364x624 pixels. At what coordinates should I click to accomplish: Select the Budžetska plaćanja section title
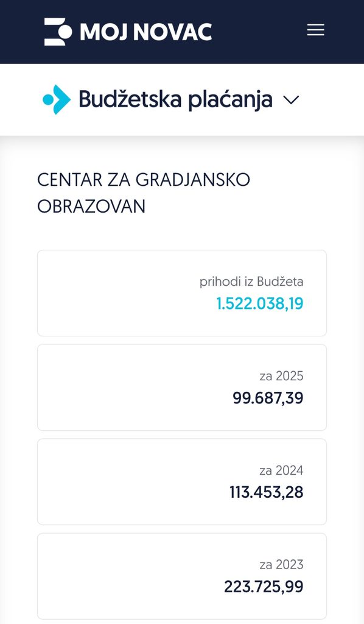(x=175, y=99)
